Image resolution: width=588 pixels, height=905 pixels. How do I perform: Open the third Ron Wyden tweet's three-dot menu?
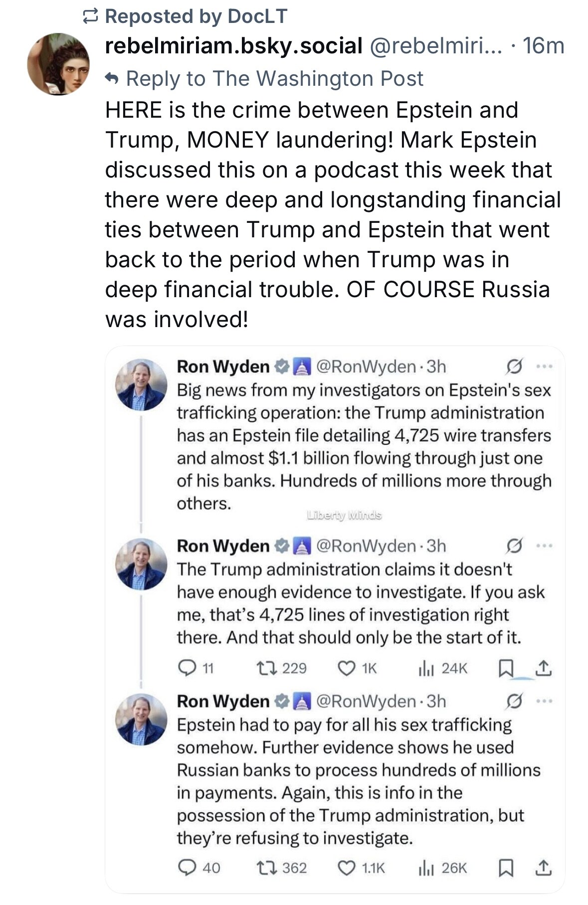click(x=544, y=702)
